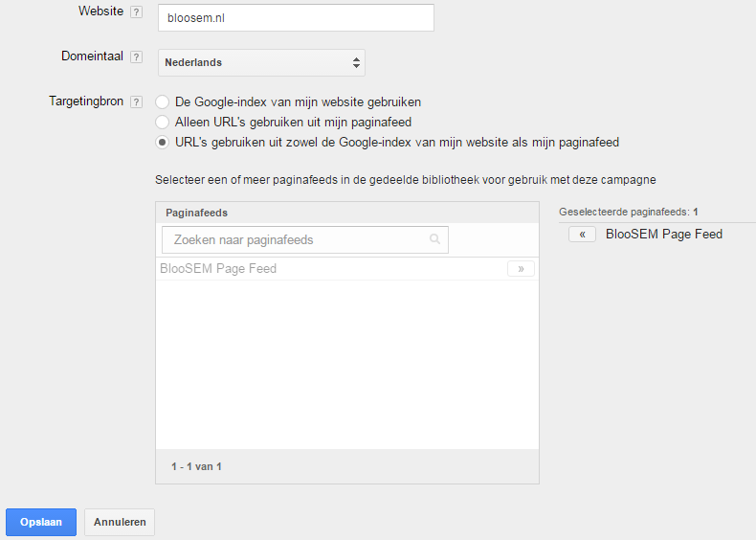Click the Targetingbron question mark icon
The height and width of the screenshot is (540, 756).
(136, 101)
